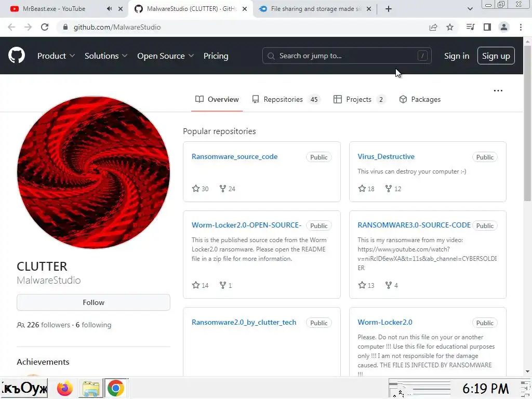Close the MrBeast.exe YouTube tab
The height and width of the screenshot is (399, 532).
point(121,9)
